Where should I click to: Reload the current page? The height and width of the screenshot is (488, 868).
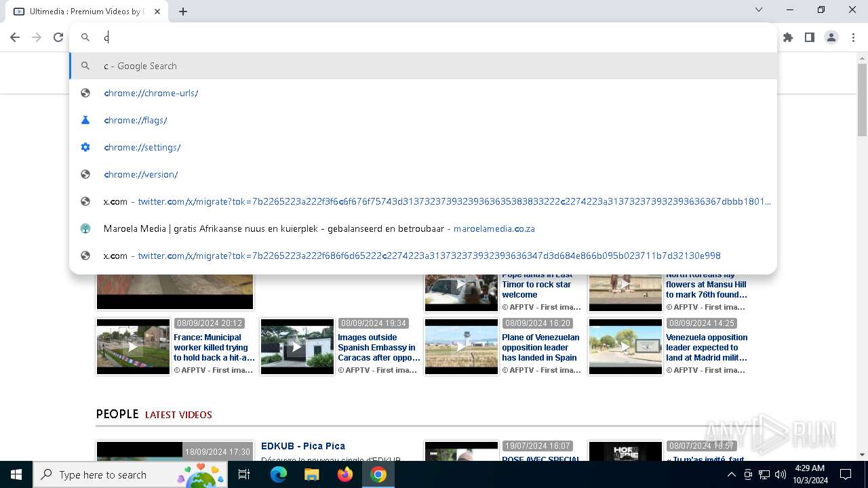(x=58, y=37)
